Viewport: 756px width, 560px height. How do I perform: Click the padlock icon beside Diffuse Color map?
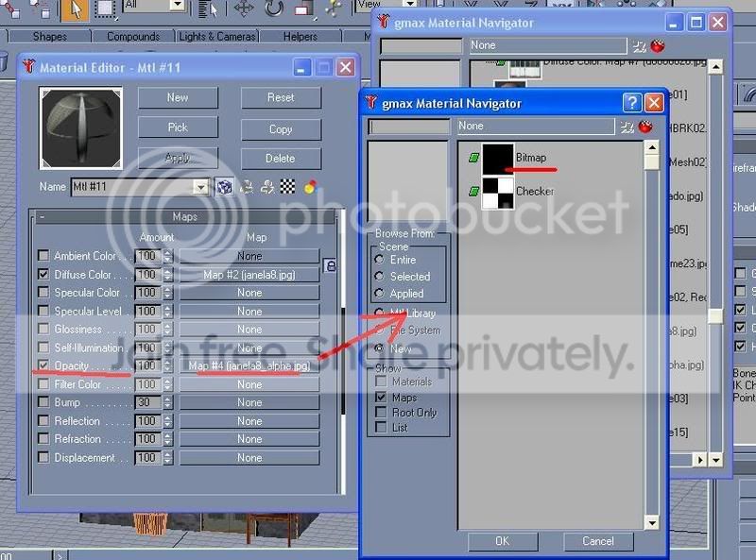[x=330, y=265]
